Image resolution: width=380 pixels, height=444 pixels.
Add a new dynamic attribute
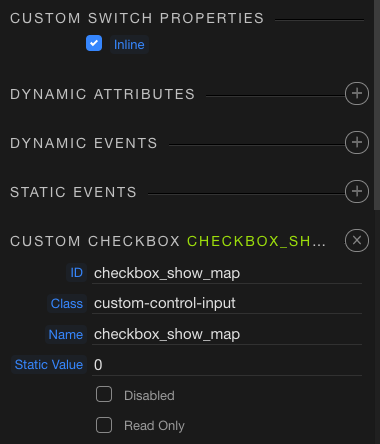tap(357, 94)
